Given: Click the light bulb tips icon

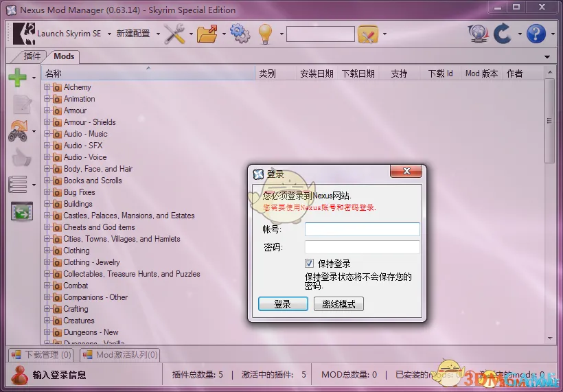Looking at the screenshot, I should (266, 33).
